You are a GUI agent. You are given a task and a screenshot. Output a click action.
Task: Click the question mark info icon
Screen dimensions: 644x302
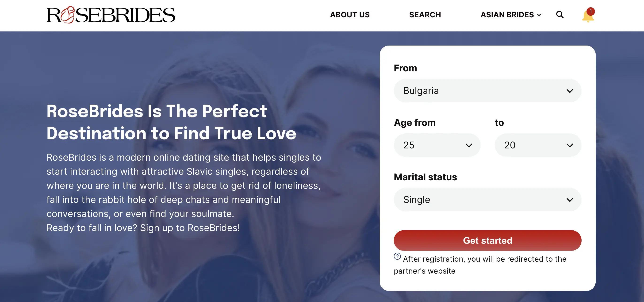pos(397,256)
